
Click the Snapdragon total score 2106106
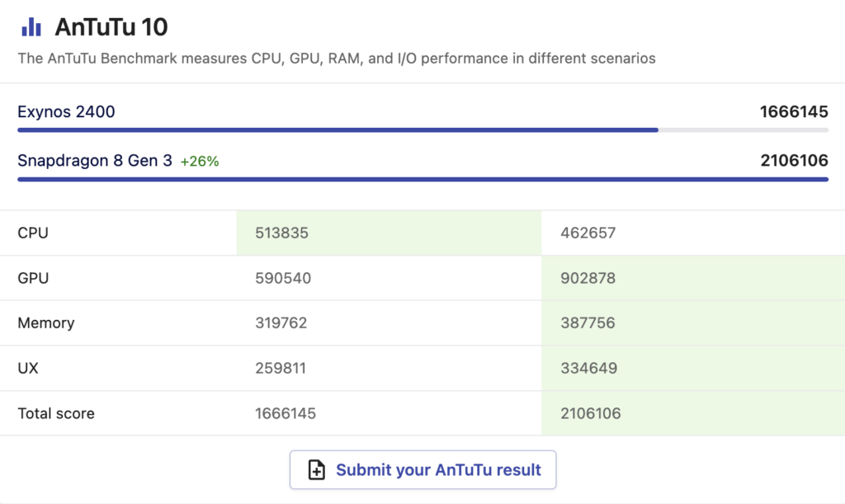589,413
